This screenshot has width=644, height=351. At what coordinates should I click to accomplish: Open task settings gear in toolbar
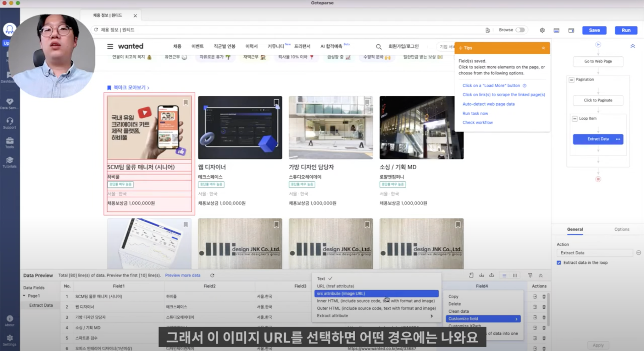(542, 30)
